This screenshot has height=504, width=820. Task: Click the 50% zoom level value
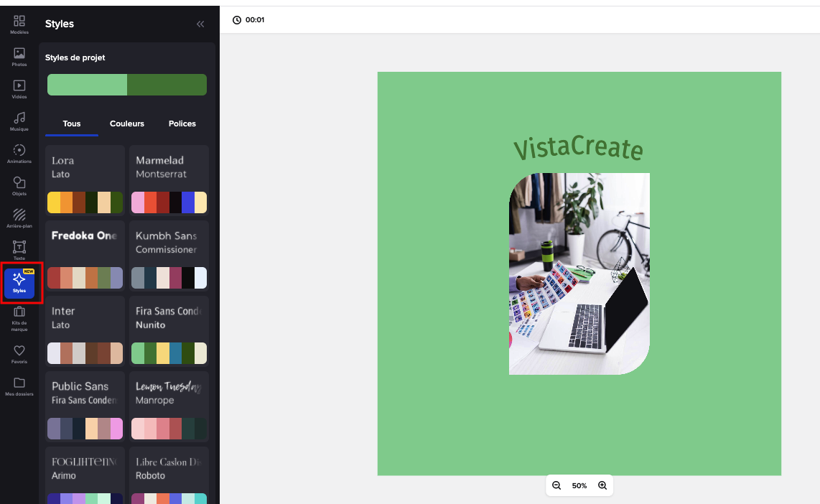[x=579, y=486]
